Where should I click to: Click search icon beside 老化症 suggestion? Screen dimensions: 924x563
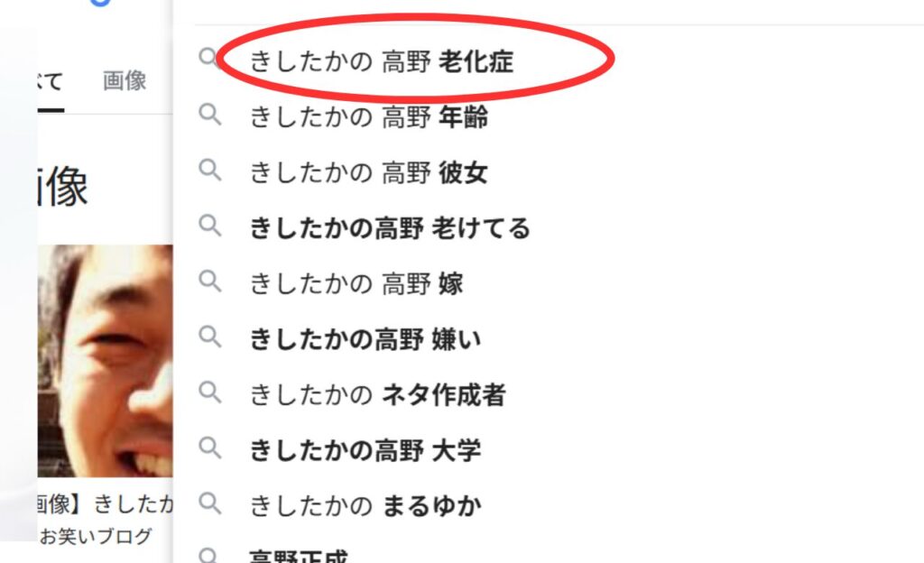pos(208,58)
